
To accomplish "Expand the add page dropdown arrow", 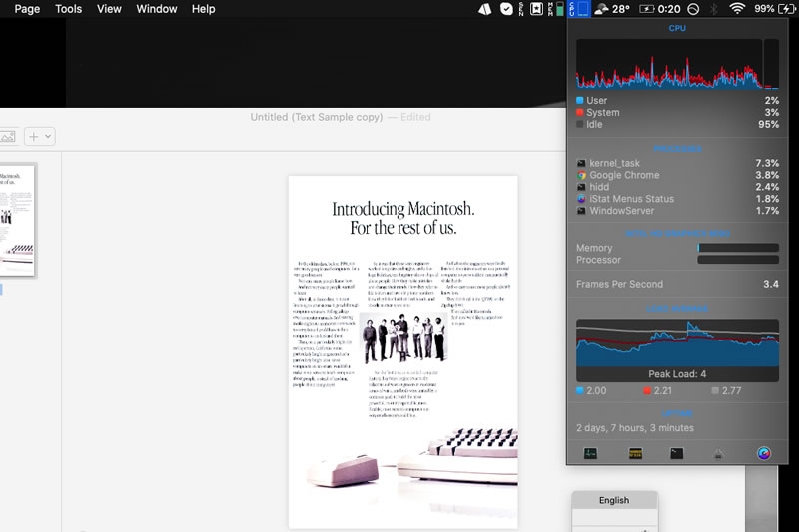I will pos(48,137).
